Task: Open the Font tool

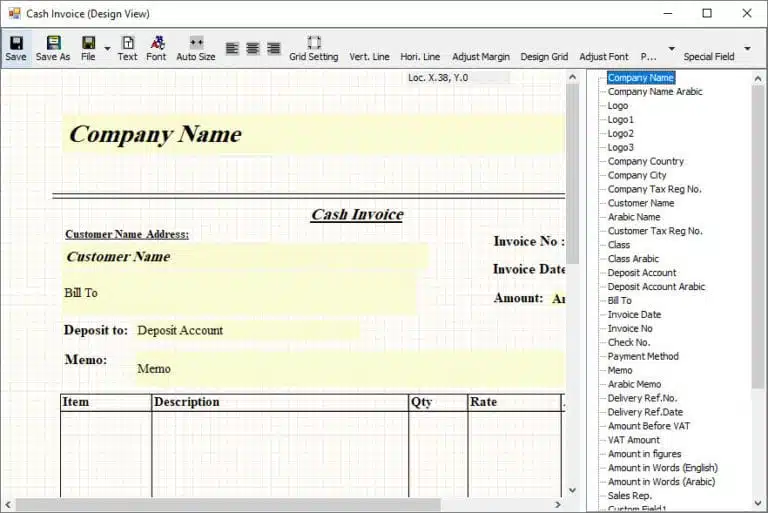Action: tap(157, 44)
